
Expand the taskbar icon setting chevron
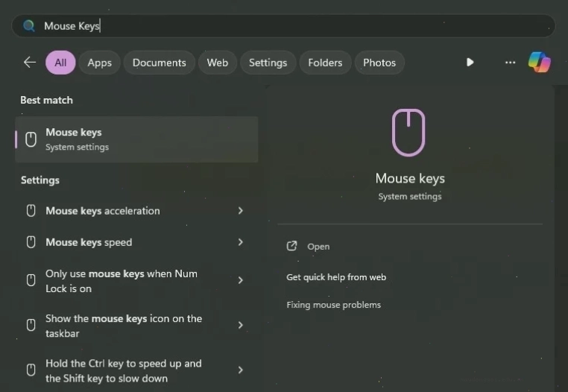(240, 325)
